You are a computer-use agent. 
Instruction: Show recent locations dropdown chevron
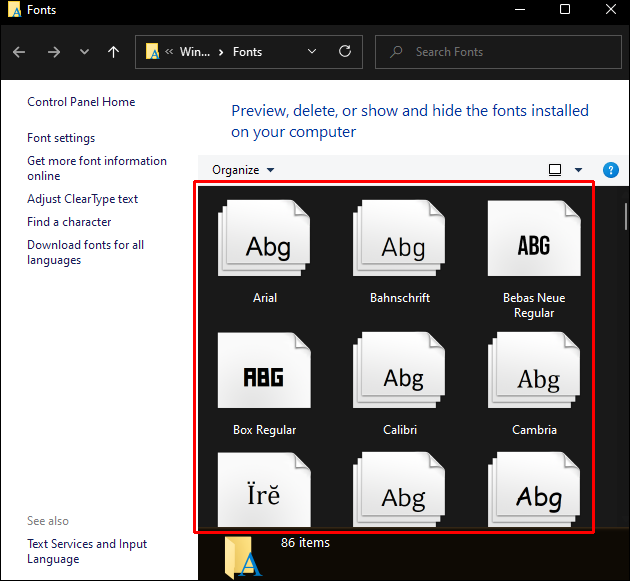coord(84,52)
